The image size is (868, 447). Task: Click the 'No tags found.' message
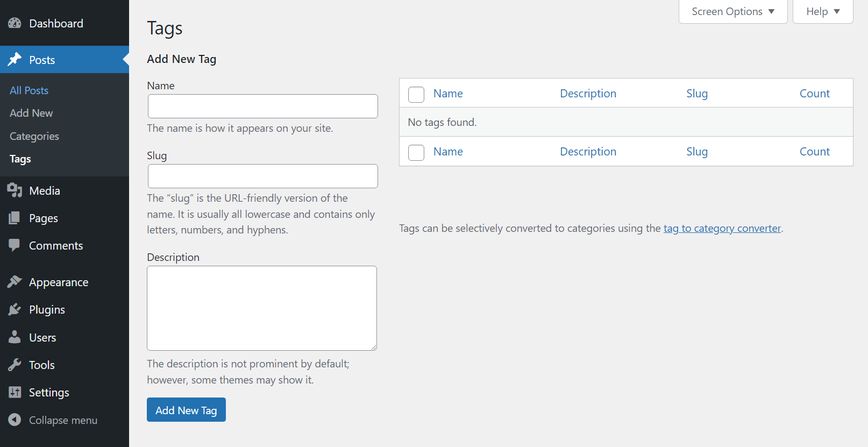point(442,122)
